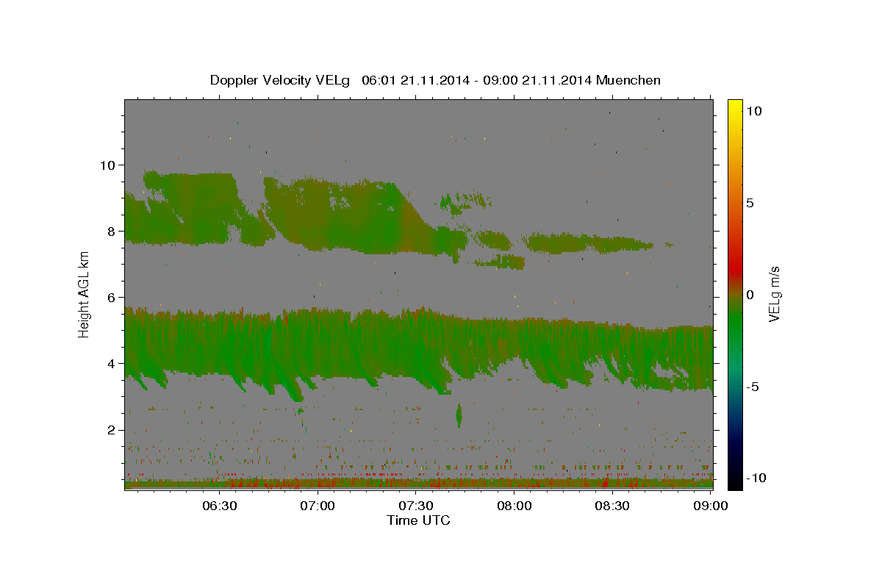Click the 'Muenchen' location text in title
Screen dimensions: 882x588
pyautogui.click(x=628, y=80)
